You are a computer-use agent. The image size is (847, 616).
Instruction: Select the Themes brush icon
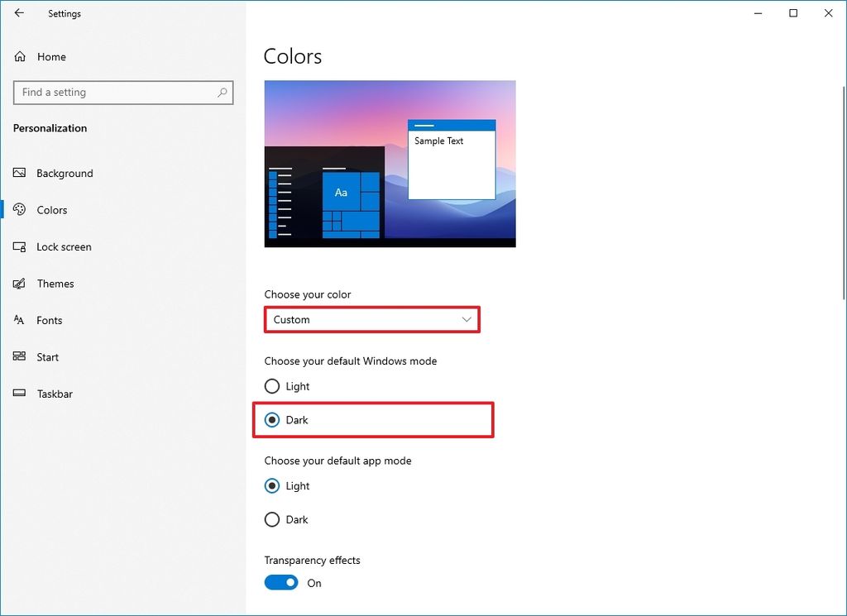click(20, 284)
